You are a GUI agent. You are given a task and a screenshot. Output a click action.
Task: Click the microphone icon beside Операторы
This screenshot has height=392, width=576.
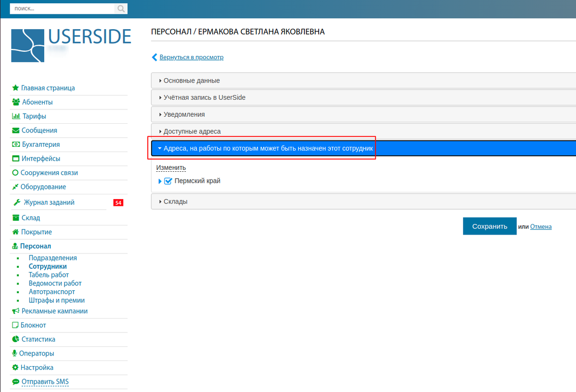tap(15, 354)
